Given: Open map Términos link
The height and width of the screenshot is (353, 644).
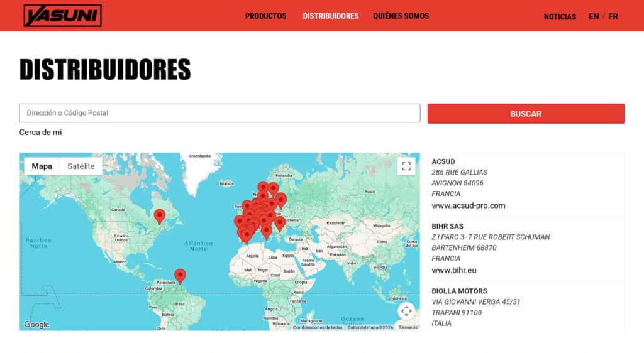Looking at the screenshot, I should pos(408,327).
